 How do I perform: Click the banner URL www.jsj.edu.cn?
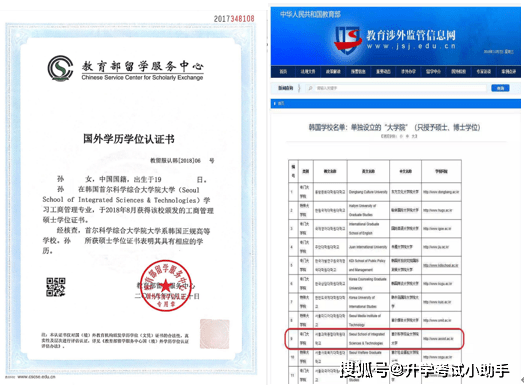411,46
